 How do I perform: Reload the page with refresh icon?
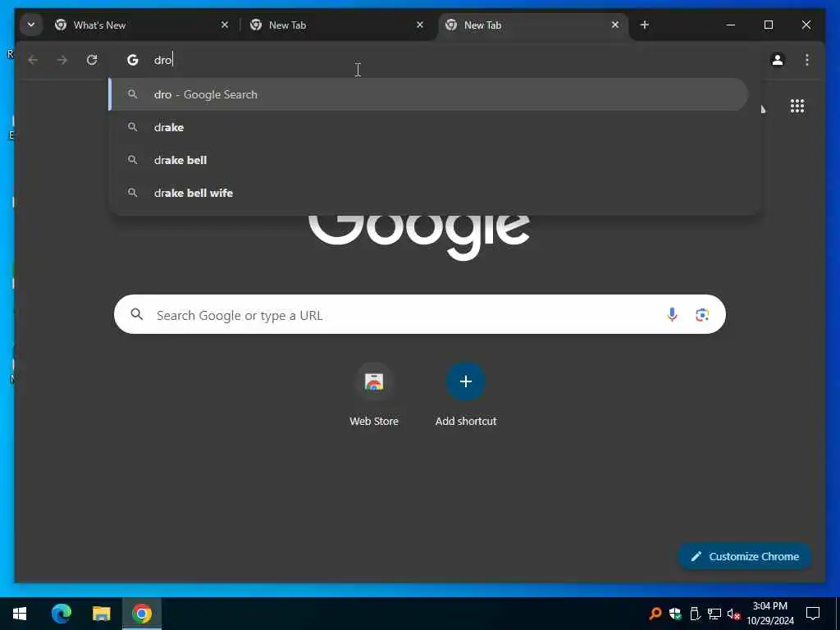tap(92, 60)
